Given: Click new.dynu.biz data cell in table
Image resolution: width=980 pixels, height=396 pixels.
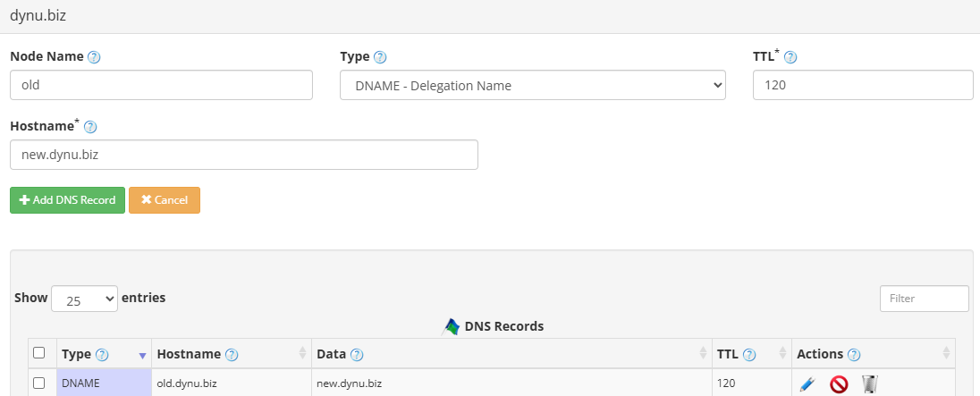Looking at the screenshot, I should [511, 383].
